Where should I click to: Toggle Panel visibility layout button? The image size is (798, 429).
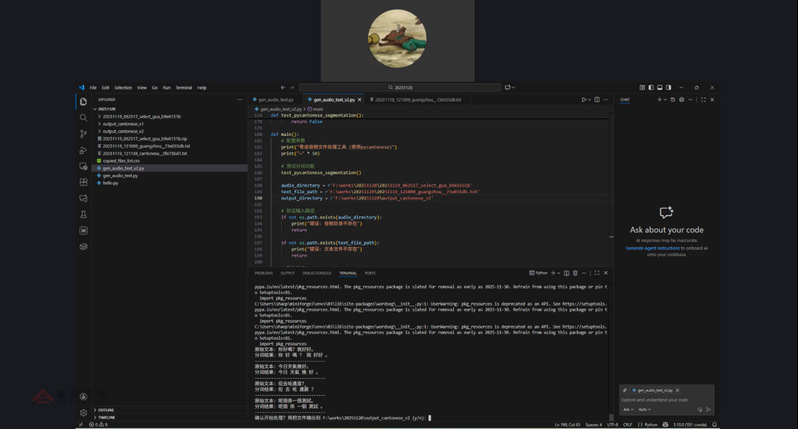[x=660, y=88]
